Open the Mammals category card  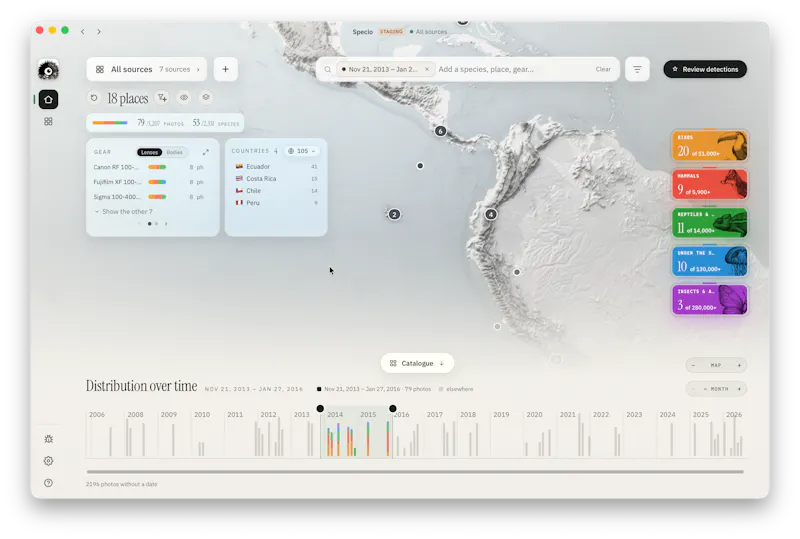point(710,184)
